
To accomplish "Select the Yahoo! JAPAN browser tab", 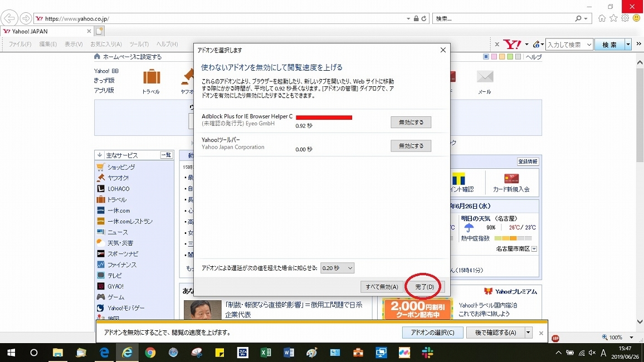I will point(47,31).
